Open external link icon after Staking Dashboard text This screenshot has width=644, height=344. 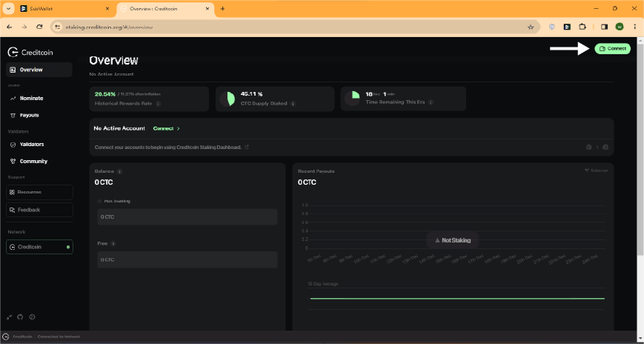(x=247, y=147)
